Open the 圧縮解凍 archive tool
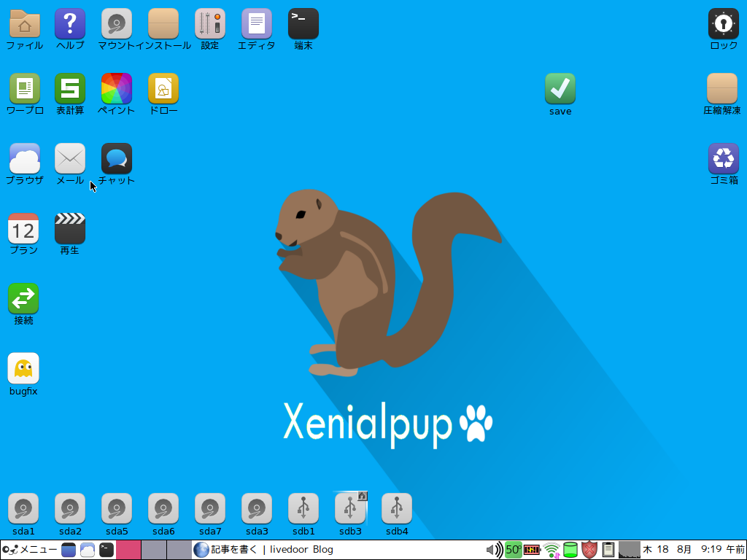Image resolution: width=747 pixels, height=560 pixels. pos(722,88)
